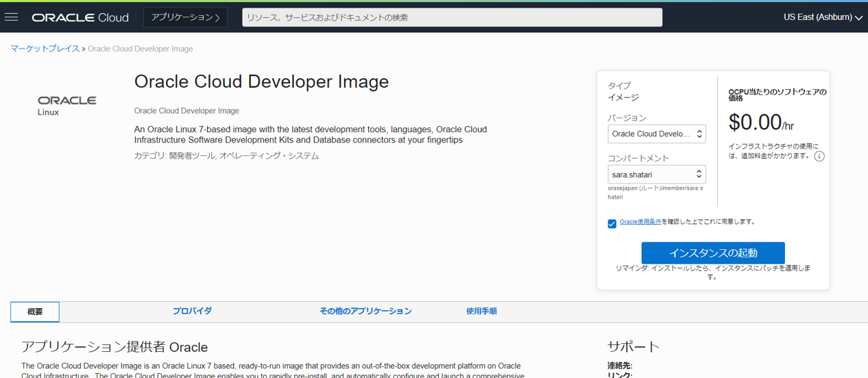This screenshot has width=868, height=378.
Task: Click the アプリケーション提供者 Oracle heading
Action: coord(114,347)
